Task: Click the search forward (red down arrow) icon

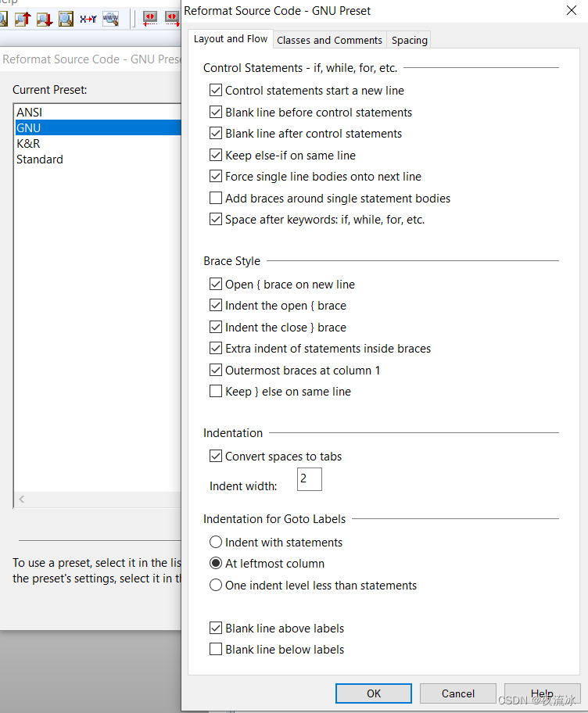Action: coord(44,18)
